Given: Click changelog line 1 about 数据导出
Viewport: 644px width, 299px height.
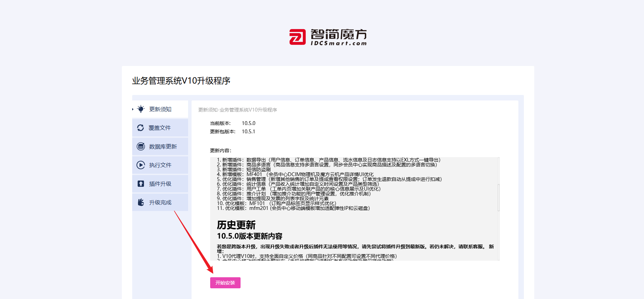Looking at the screenshot, I should [329, 160].
